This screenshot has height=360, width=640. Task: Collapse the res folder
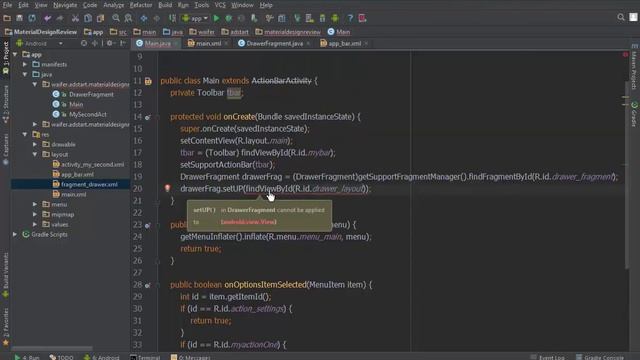(25, 134)
